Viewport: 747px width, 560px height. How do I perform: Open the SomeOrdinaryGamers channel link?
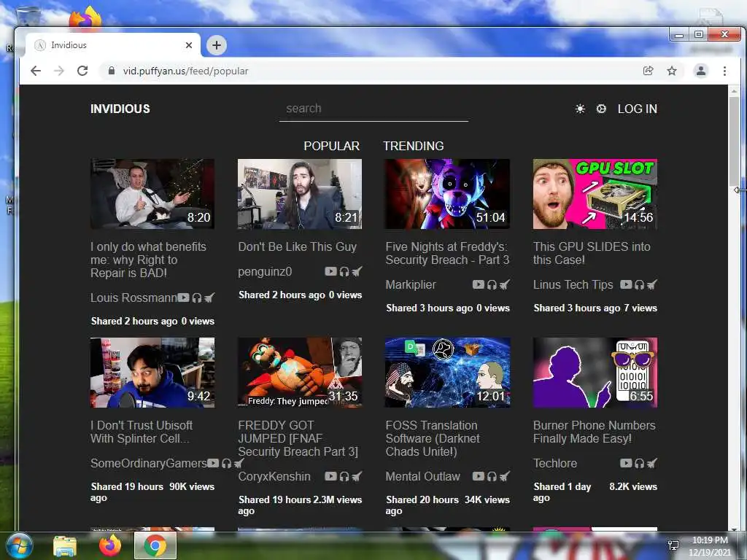pyautogui.click(x=149, y=463)
